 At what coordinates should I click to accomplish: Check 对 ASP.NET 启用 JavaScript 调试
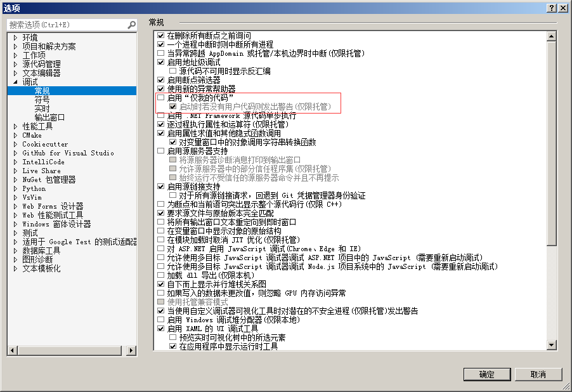(161, 248)
